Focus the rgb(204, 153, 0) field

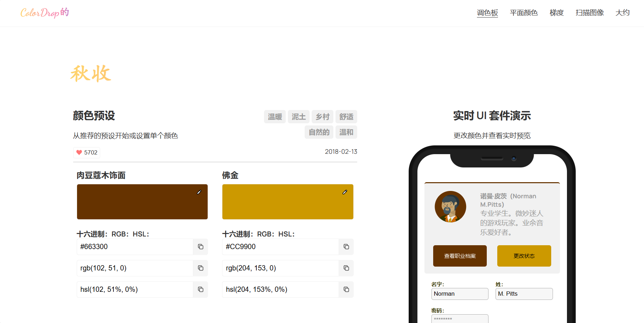pos(281,268)
